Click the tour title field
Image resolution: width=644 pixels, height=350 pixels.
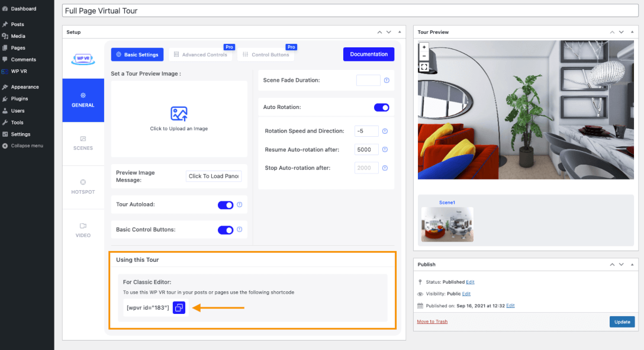[x=350, y=11]
